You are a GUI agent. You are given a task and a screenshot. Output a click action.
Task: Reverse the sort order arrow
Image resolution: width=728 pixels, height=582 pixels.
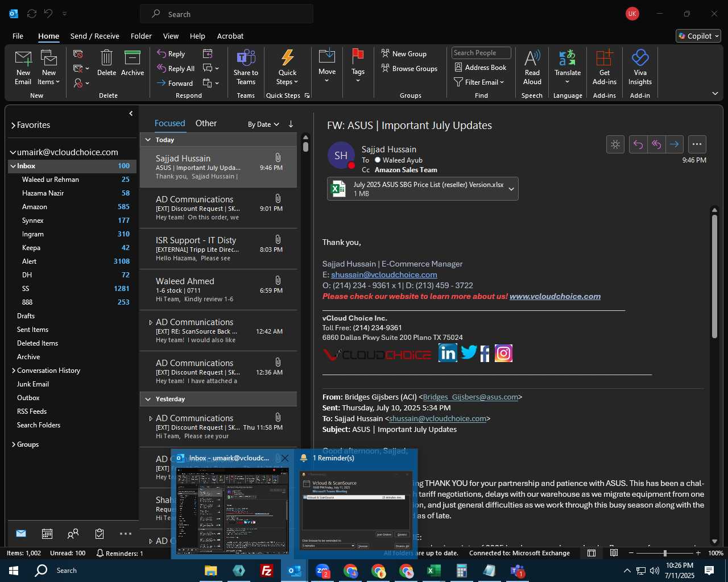click(x=291, y=124)
